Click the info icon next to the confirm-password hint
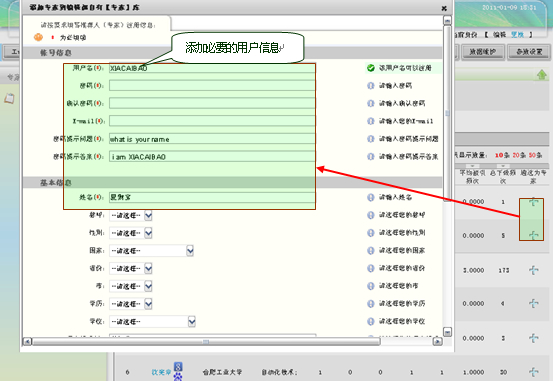Viewport: 553px width, 381px height. (370, 103)
